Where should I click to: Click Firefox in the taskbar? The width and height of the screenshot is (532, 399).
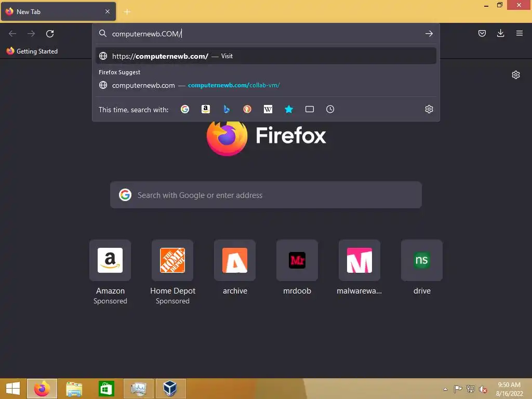(x=42, y=389)
